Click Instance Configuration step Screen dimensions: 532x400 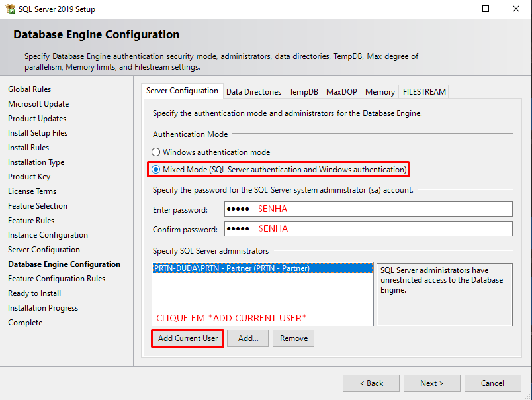click(48, 235)
